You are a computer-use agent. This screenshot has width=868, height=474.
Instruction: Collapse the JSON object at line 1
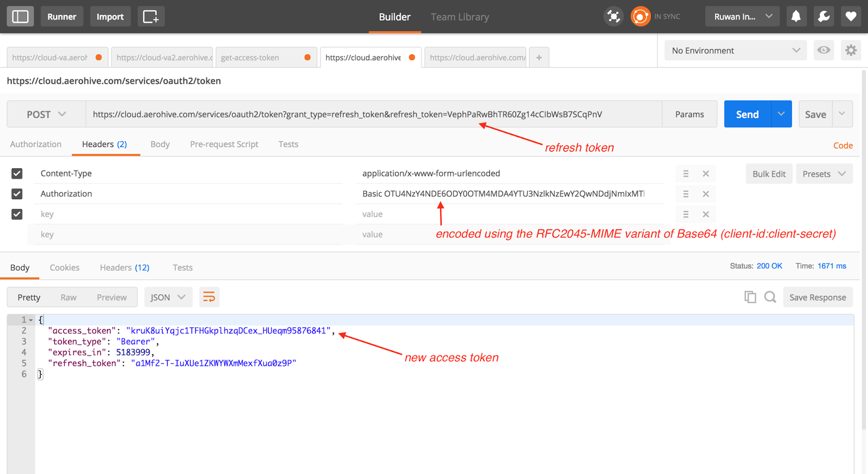tap(31, 320)
